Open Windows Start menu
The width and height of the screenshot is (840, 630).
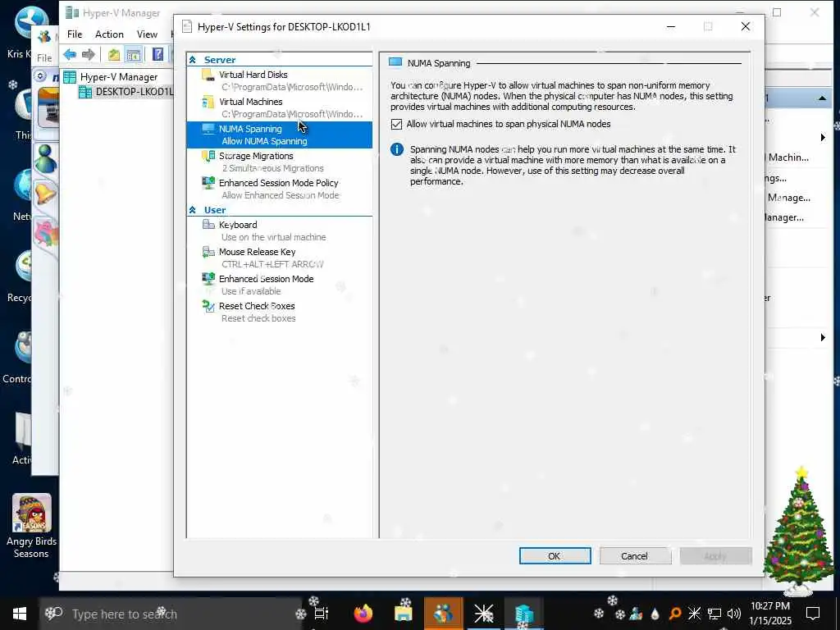click(20, 614)
